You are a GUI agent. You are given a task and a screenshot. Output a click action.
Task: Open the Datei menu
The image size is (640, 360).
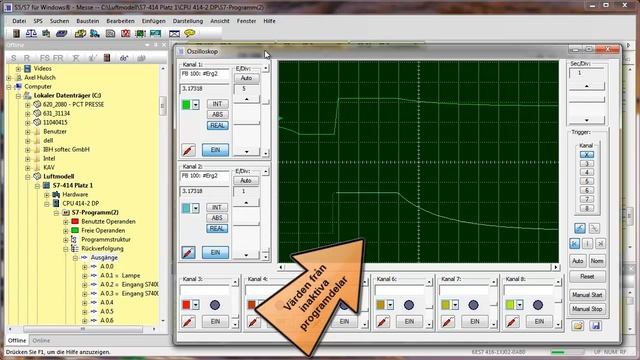click(x=19, y=21)
